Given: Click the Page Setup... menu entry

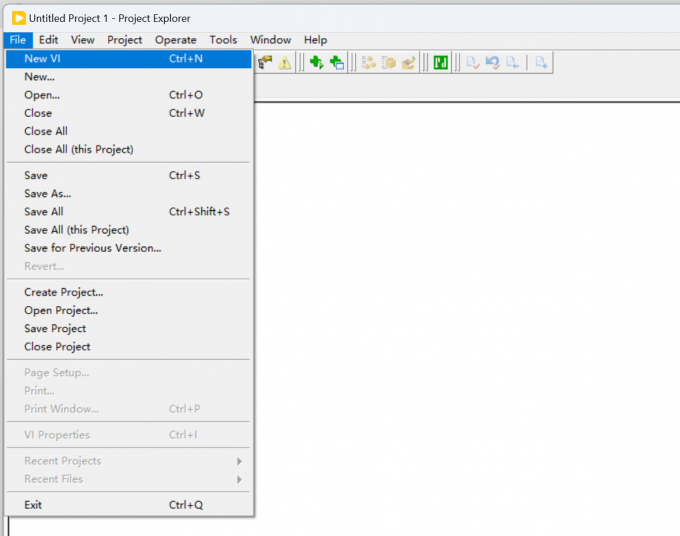Looking at the screenshot, I should [x=128, y=373].
